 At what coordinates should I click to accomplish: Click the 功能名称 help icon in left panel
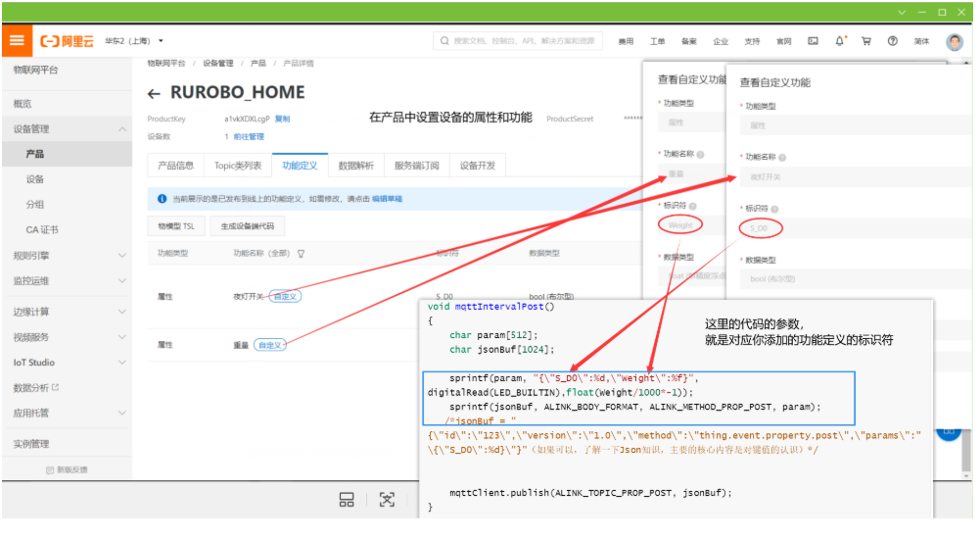pos(701,155)
